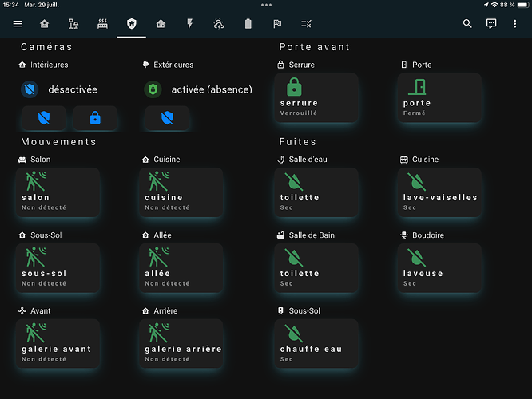
Task: Select the flag tab in top bar
Action: point(277,24)
